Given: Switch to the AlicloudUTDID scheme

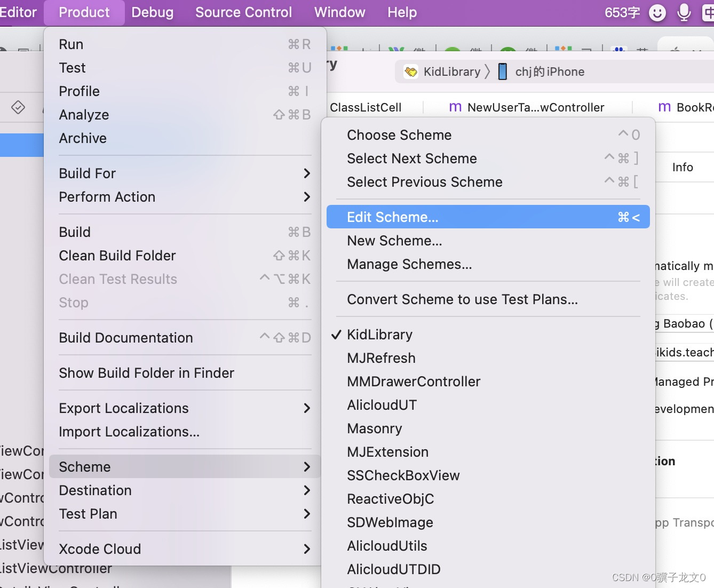Looking at the screenshot, I should [x=488, y=569].
